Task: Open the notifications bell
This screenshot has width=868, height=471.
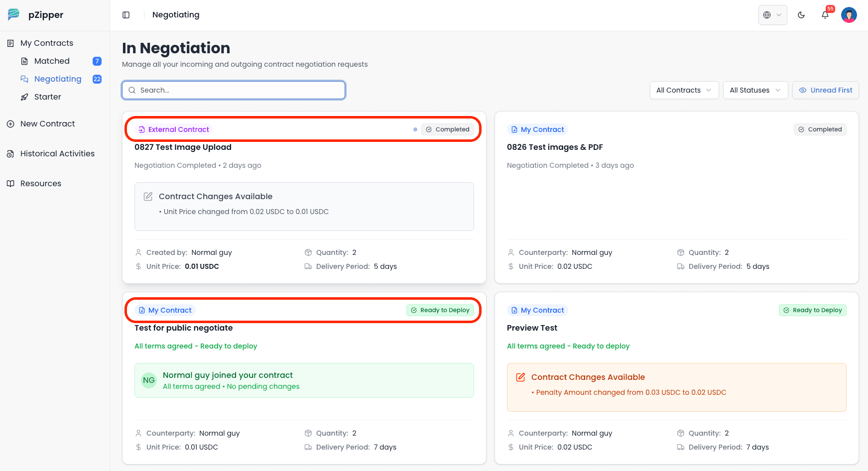Action: [x=825, y=15]
